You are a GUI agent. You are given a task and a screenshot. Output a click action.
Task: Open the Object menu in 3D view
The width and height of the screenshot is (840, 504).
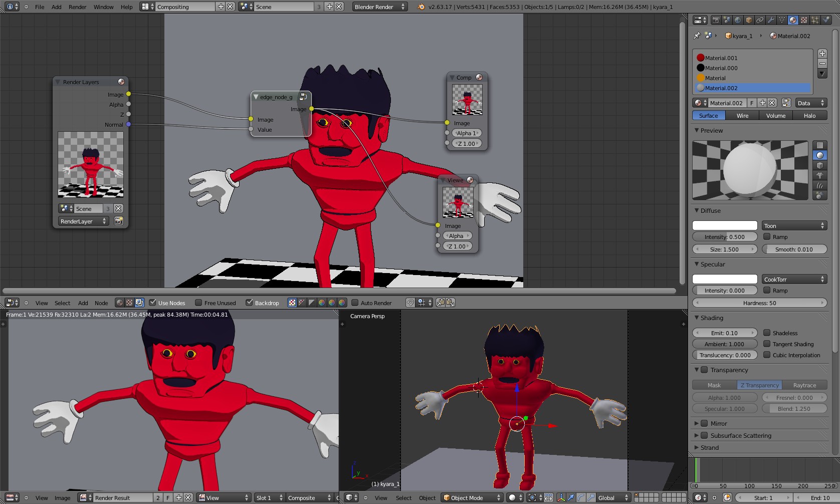[x=427, y=498]
